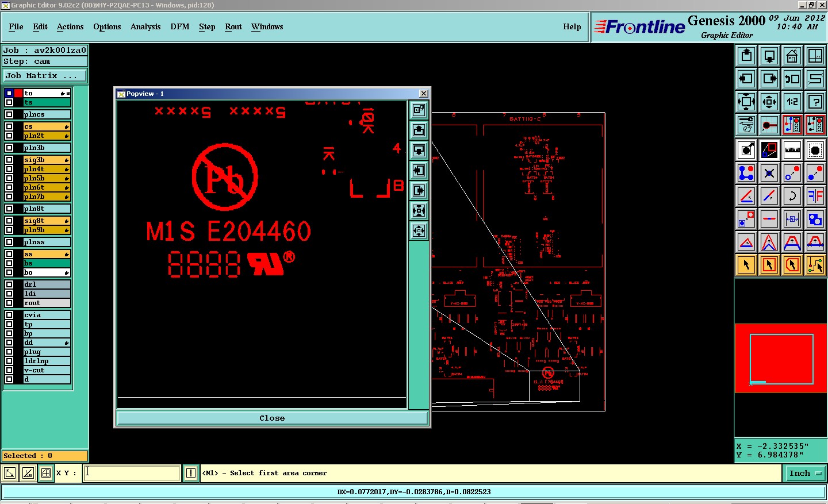Viewport: 828px width, 504px height.
Task: Click the previous zoom view icon
Action: 792,79
